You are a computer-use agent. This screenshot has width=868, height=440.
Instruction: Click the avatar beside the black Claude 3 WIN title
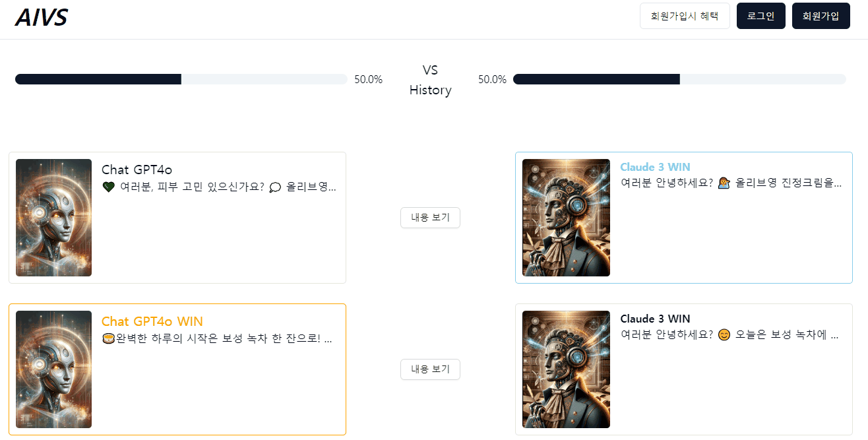pyautogui.click(x=566, y=369)
